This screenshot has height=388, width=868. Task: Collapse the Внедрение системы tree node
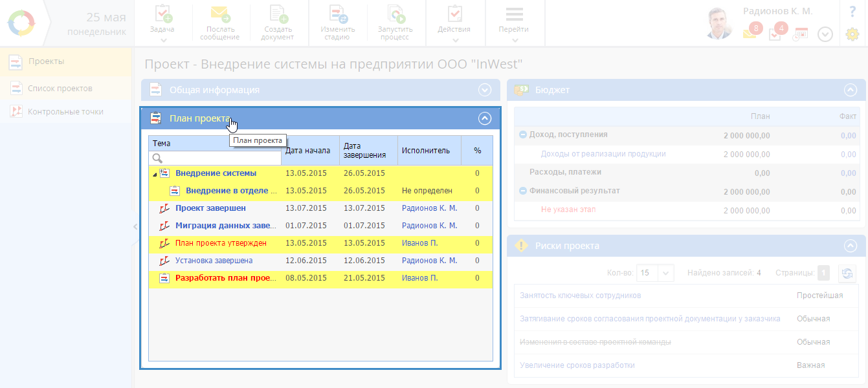pos(154,174)
